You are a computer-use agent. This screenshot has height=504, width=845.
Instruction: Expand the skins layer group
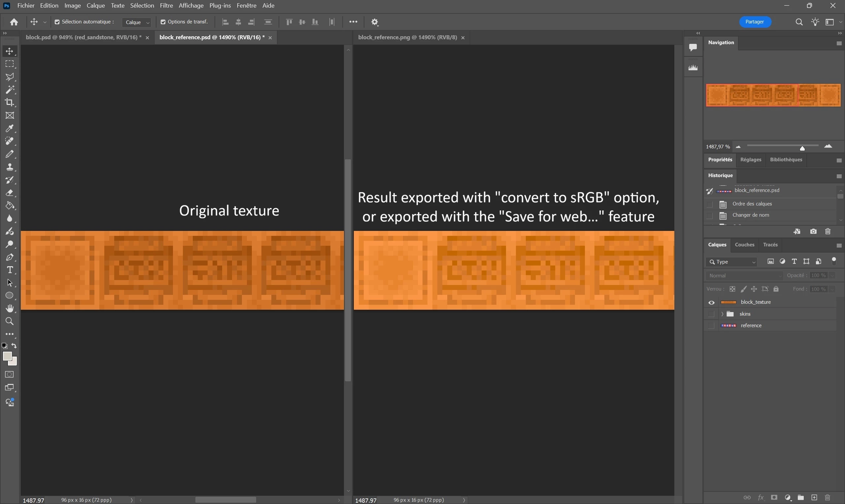pos(722,314)
